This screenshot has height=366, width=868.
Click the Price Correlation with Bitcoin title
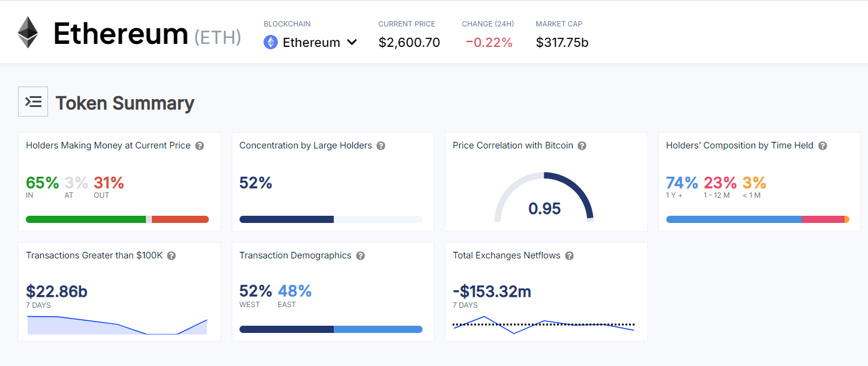point(513,145)
